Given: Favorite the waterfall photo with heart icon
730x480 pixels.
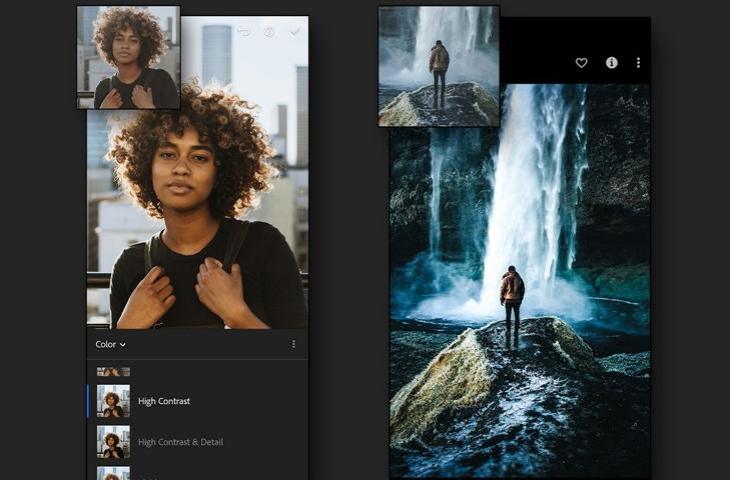Looking at the screenshot, I should pyautogui.click(x=581, y=63).
